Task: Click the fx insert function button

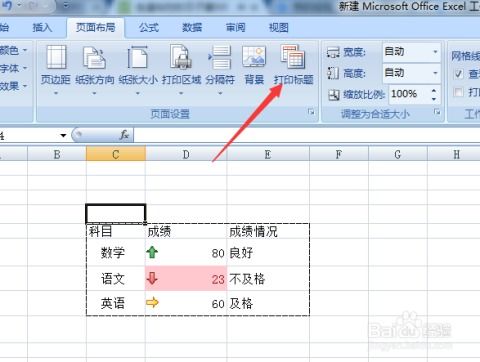Action: tap(124, 135)
